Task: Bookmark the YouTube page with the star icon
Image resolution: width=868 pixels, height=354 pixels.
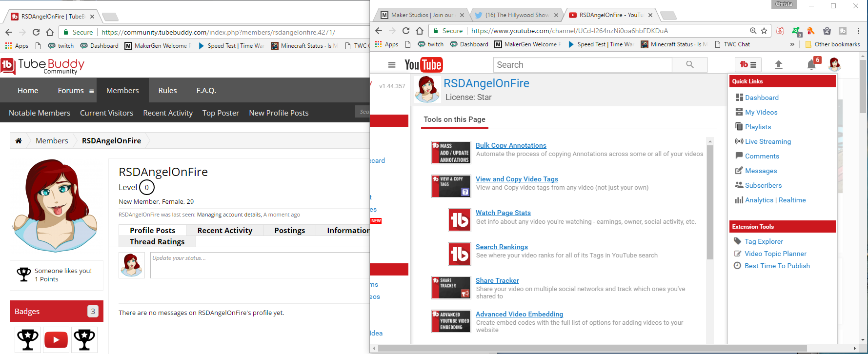Action: click(x=764, y=31)
